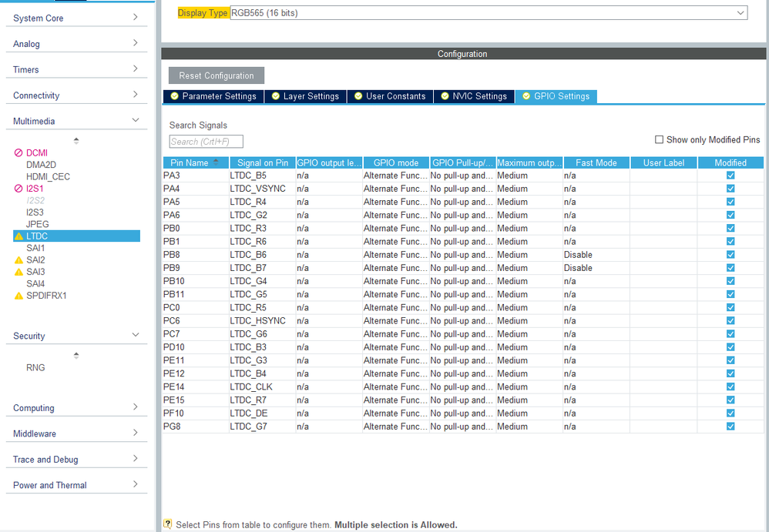Sort by GPIO mode column header
The image size is (769, 532).
point(396,162)
